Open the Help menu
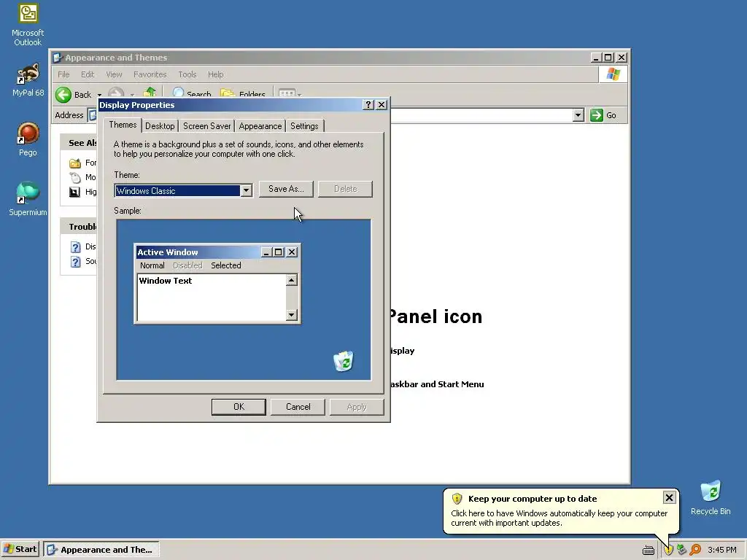Screen dimensions: 747x560 (215, 74)
